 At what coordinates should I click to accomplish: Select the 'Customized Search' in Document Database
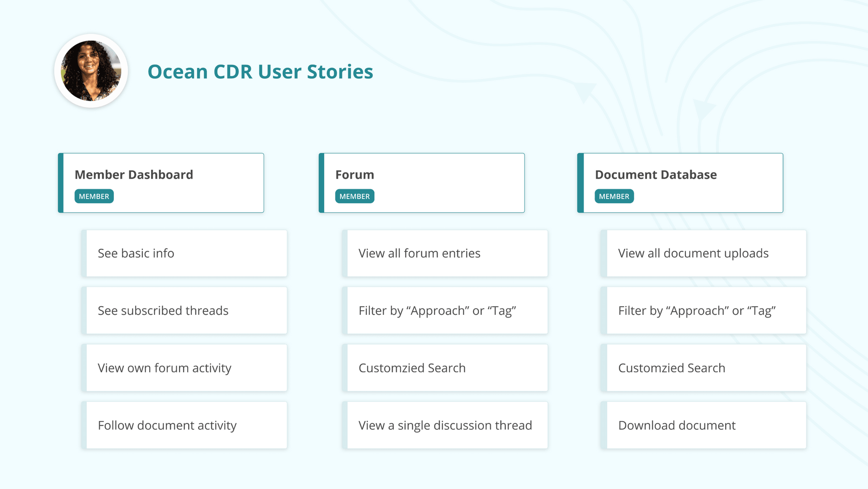[700, 367]
